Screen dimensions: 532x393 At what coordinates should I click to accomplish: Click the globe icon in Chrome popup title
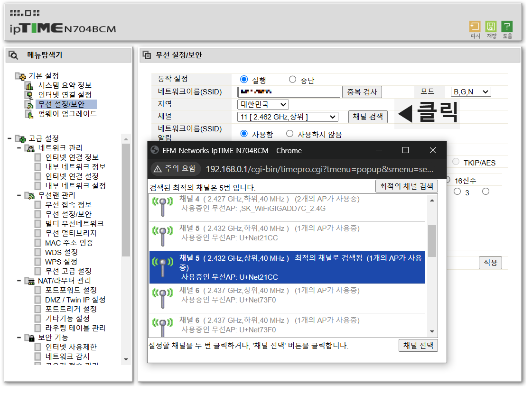(x=155, y=150)
